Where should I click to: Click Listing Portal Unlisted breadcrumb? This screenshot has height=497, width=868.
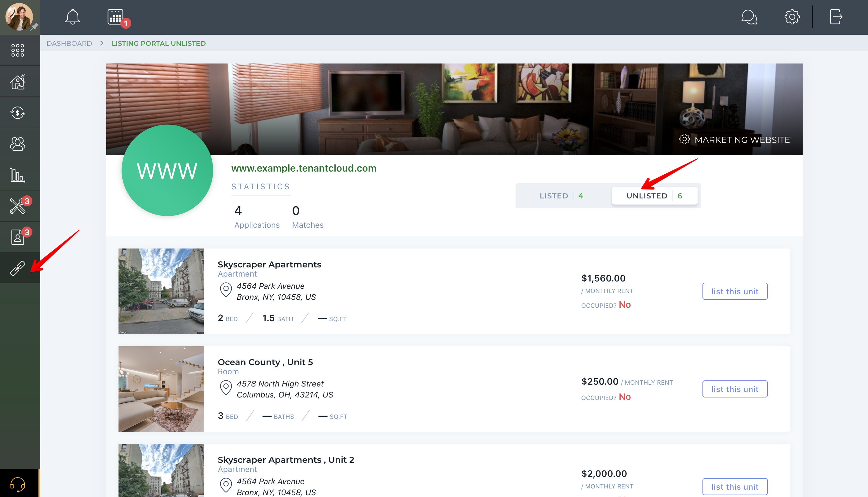[159, 43]
